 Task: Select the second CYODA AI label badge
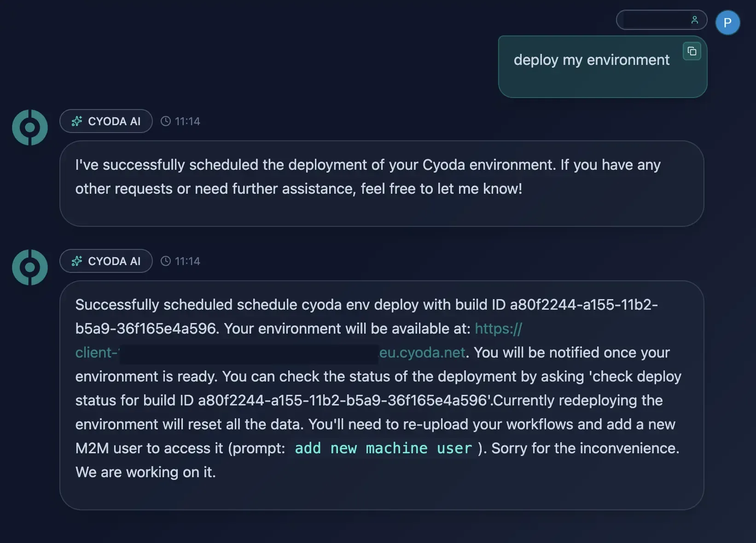(x=105, y=261)
